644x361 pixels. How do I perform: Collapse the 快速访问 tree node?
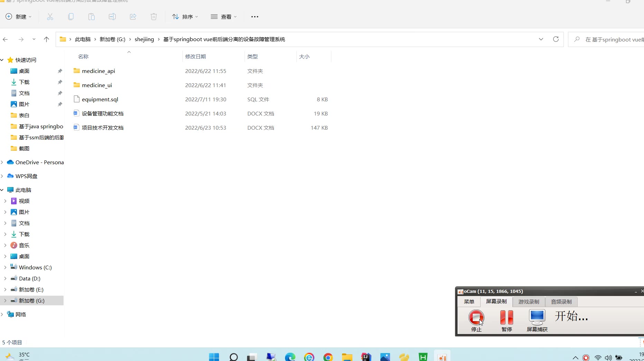(2, 60)
